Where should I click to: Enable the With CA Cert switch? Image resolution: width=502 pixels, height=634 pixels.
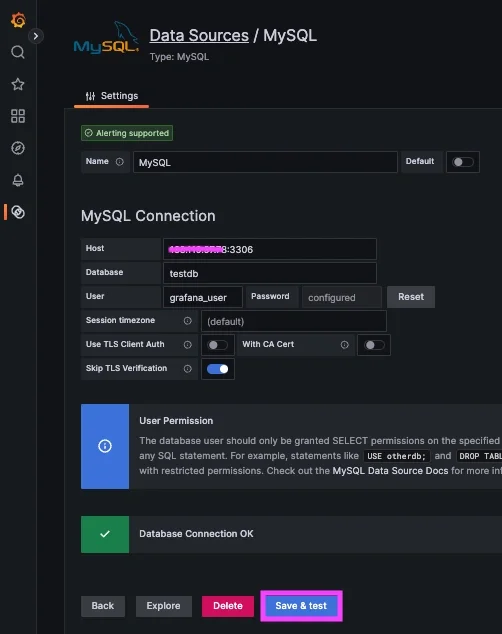(374, 345)
